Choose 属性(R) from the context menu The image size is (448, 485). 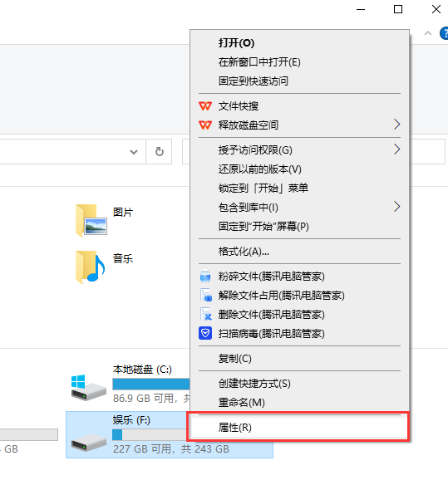point(299,428)
